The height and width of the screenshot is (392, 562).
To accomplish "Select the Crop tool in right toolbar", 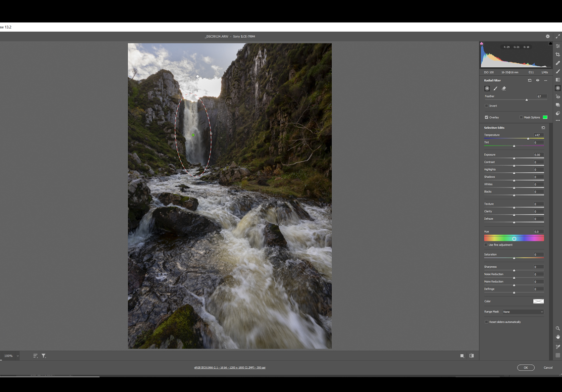I will [x=558, y=54].
